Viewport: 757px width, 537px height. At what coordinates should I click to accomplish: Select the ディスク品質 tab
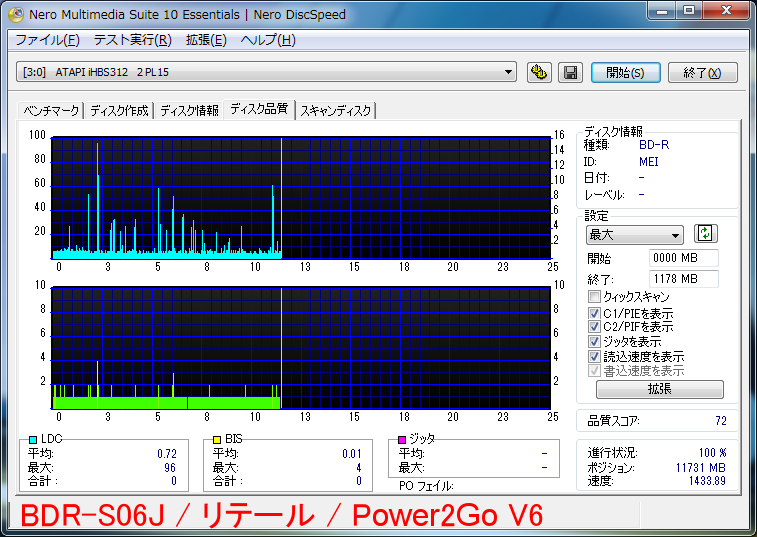(259, 109)
